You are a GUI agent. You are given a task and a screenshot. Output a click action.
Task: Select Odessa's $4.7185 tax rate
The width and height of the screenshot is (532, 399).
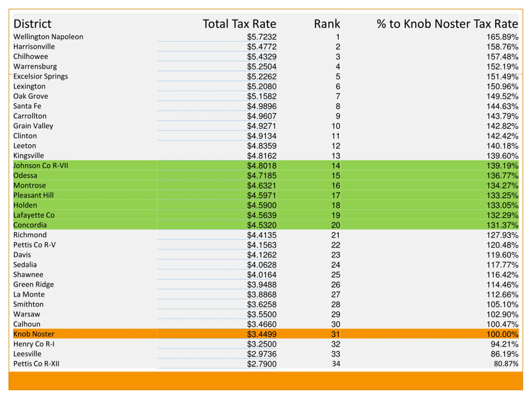(261, 176)
